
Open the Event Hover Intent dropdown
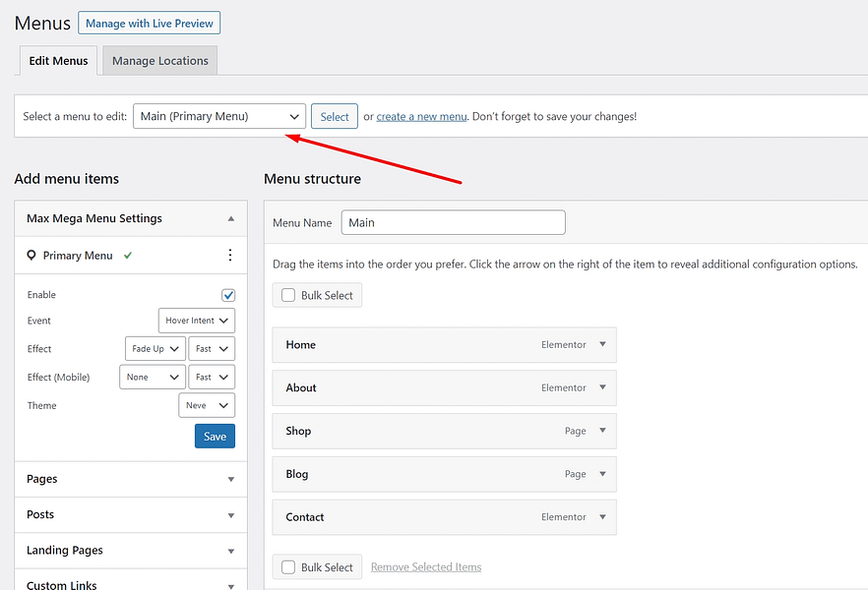coord(196,321)
